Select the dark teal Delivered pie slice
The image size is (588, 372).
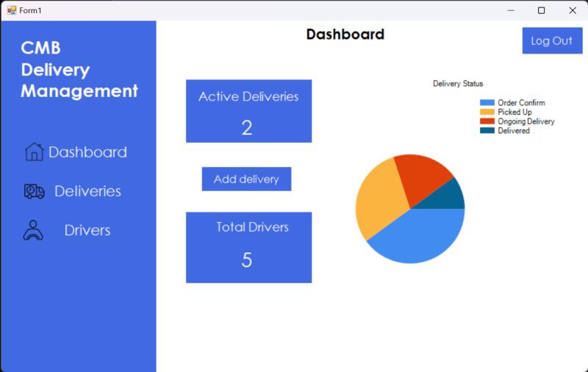click(450, 197)
